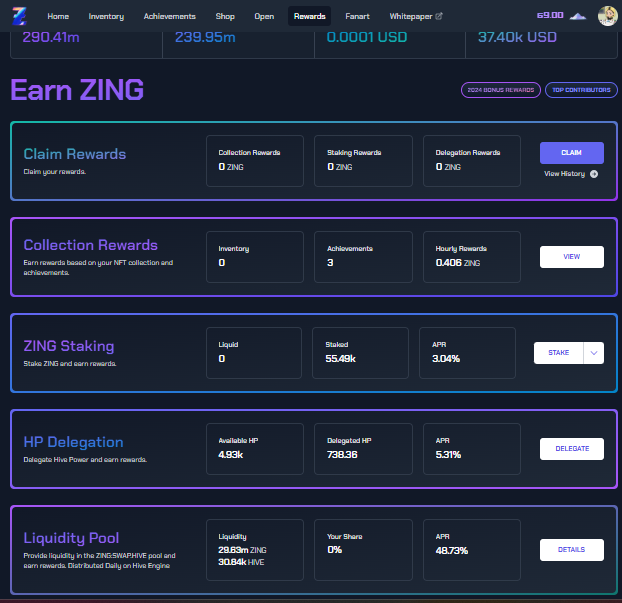Click the 37.40k USD value

click(517, 37)
